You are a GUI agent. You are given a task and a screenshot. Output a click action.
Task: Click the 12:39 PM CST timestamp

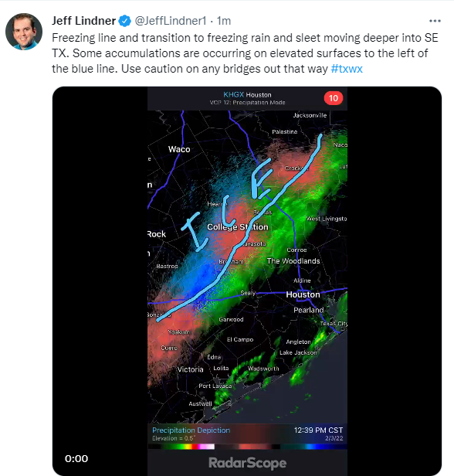[318, 430]
